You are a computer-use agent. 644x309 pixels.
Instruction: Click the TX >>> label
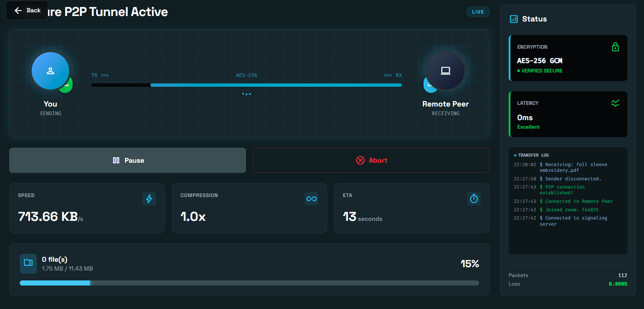click(100, 75)
